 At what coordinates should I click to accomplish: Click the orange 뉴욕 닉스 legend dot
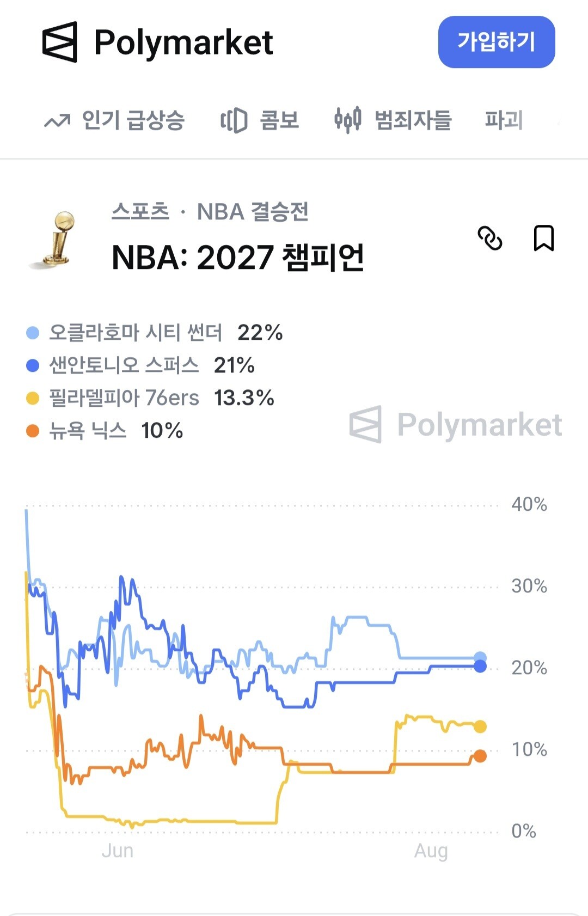(x=33, y=431)
